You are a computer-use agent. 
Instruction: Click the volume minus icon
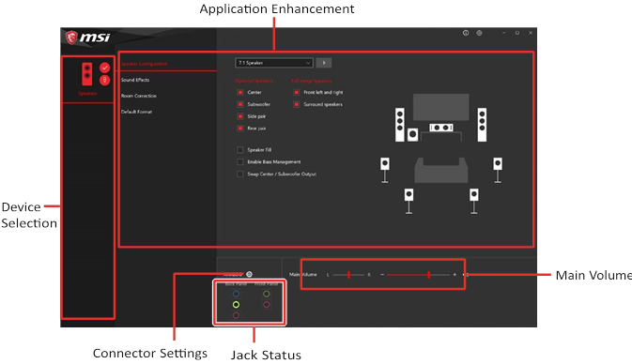point(382,275)
